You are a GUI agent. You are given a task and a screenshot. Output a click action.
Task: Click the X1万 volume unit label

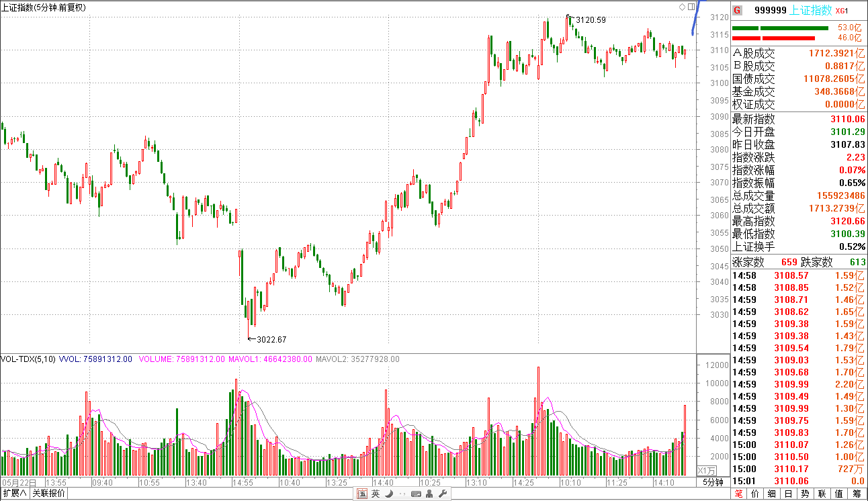pos(707,470)
